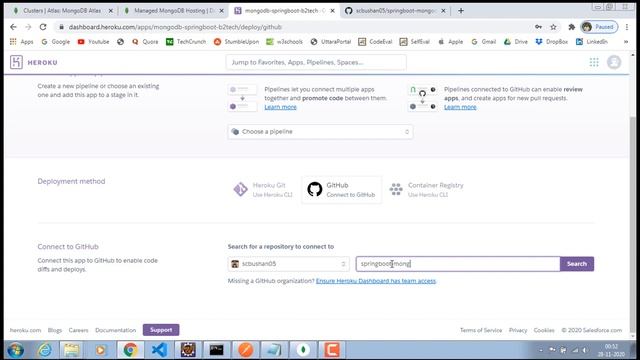
Task: Open the Camtasia recorder taskbar icon
Action: point(331,350)
